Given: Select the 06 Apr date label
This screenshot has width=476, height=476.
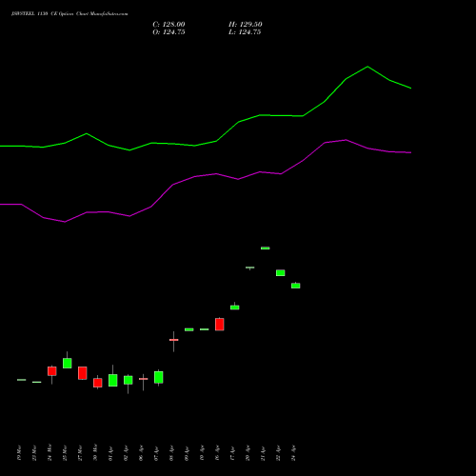Looking at the screenshot, I should click(141, 453).
